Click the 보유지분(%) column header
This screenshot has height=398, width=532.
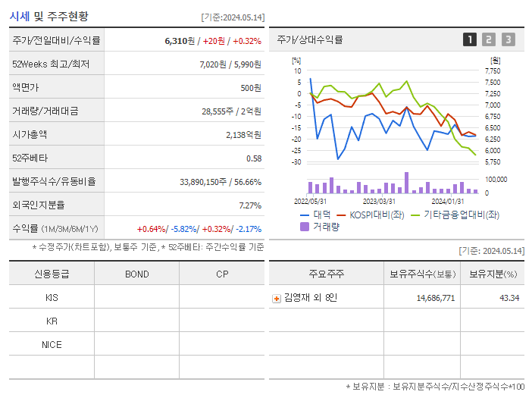pos(493,274)
